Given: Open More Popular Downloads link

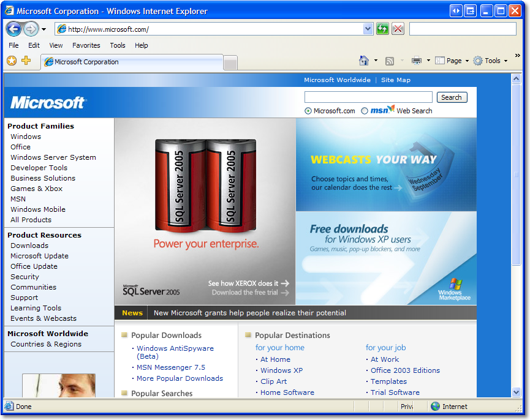Looking at the screenshot, I should pos(180,378).
